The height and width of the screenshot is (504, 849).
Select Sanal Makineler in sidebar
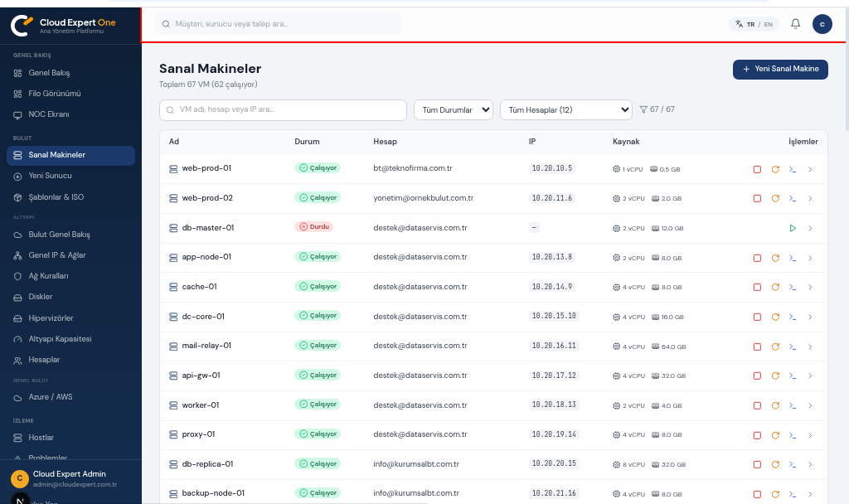tap(70, 155)
